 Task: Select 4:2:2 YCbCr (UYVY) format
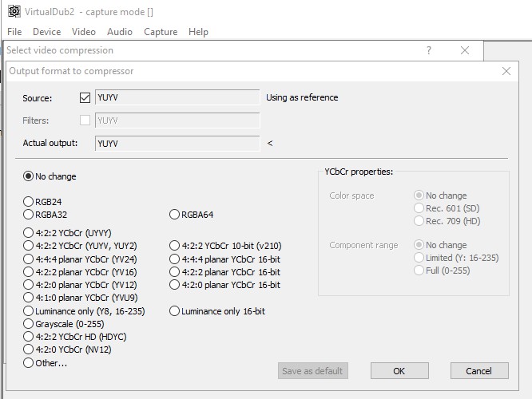(x=30, y=233)
